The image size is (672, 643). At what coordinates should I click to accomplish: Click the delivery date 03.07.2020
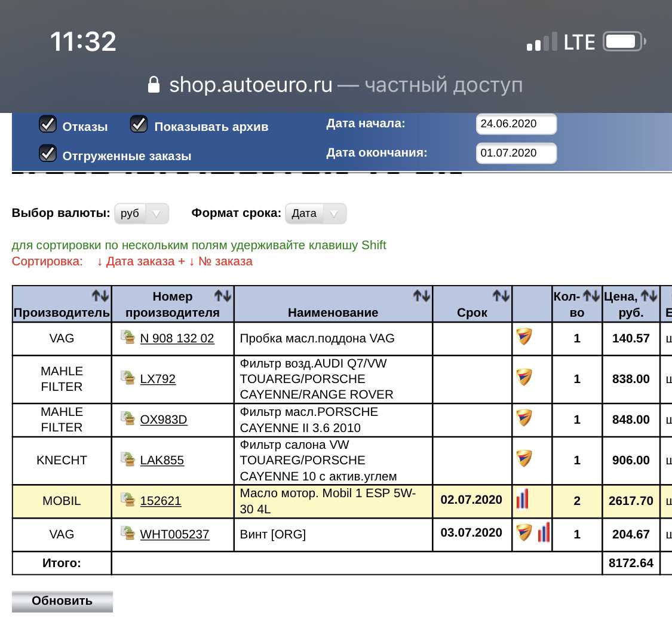click(471, 532)
